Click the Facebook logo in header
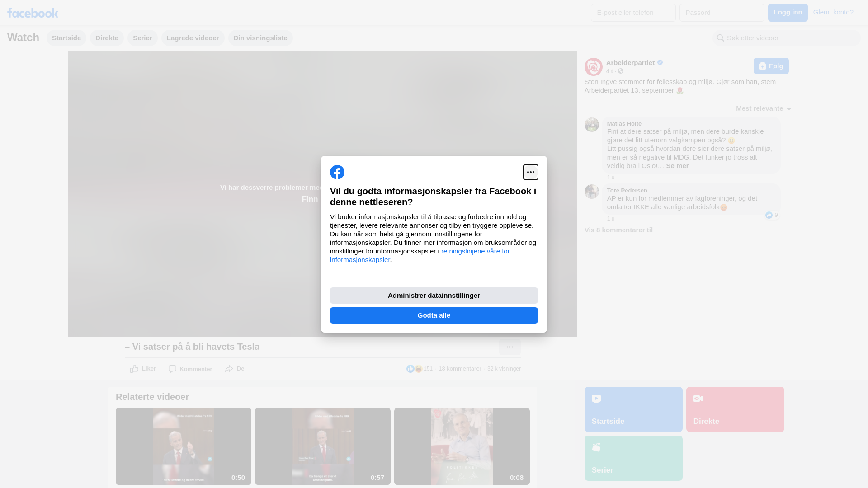 pyautogui.click(x=33, y=13)
